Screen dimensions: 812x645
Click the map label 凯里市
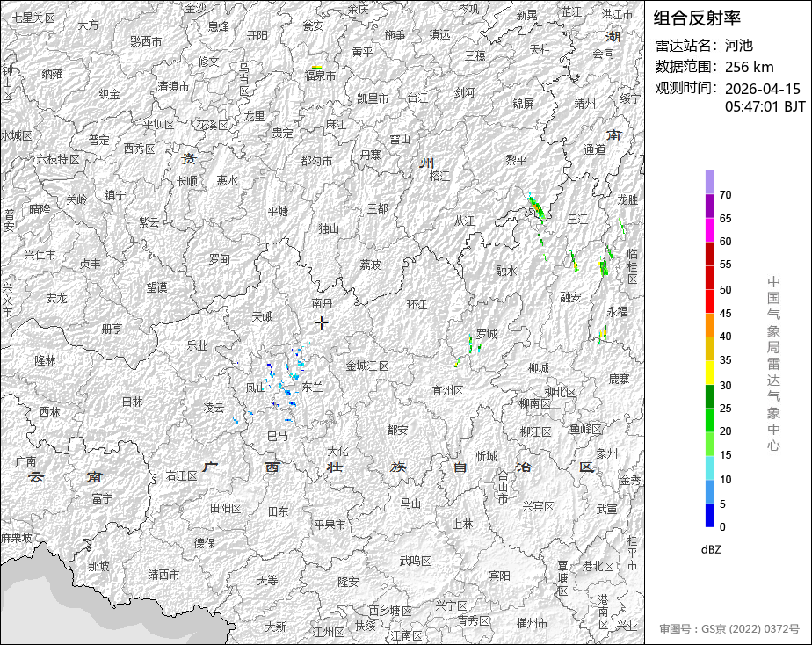click(x=373, y=98)
